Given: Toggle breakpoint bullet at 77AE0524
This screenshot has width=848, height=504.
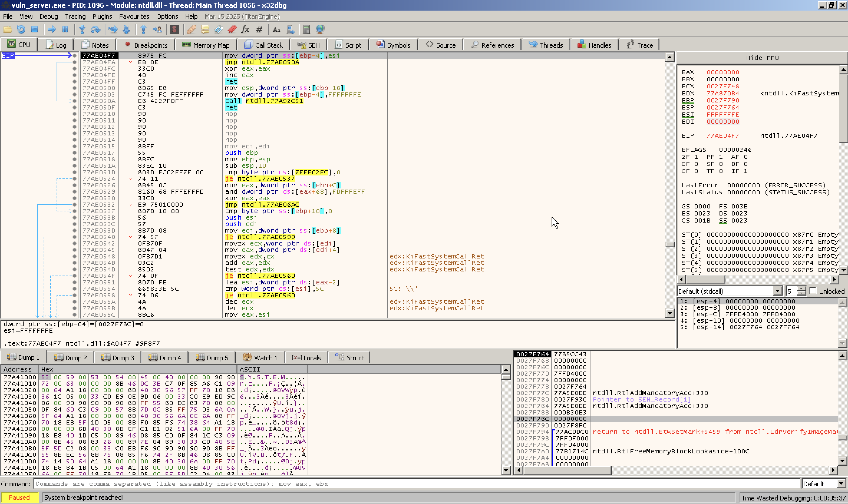Looking at the screenshot, I should pos(75,179).
